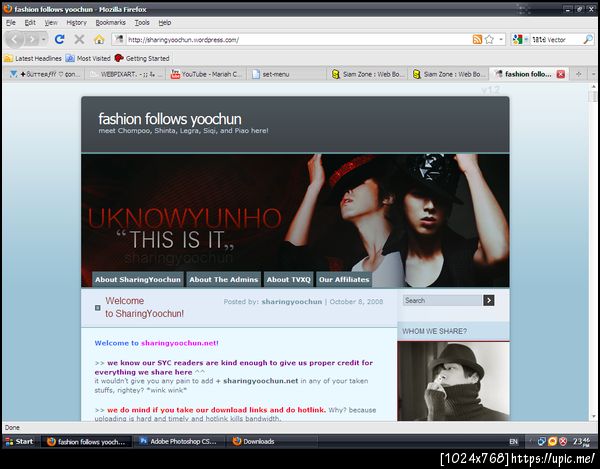The image size is (600, 469).
Task: Click the Forward navigation arrow
Action: 32,39
